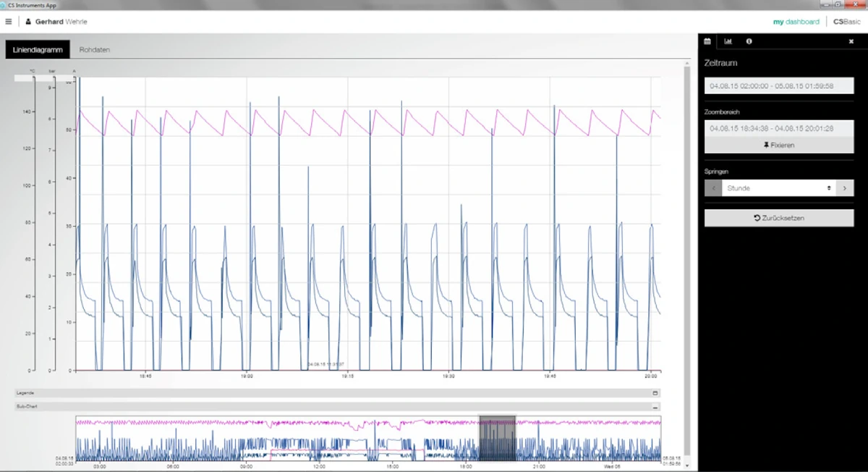Open the Stunde jump interval dropdown
This screenshot has height=472, width=868.
778,188
